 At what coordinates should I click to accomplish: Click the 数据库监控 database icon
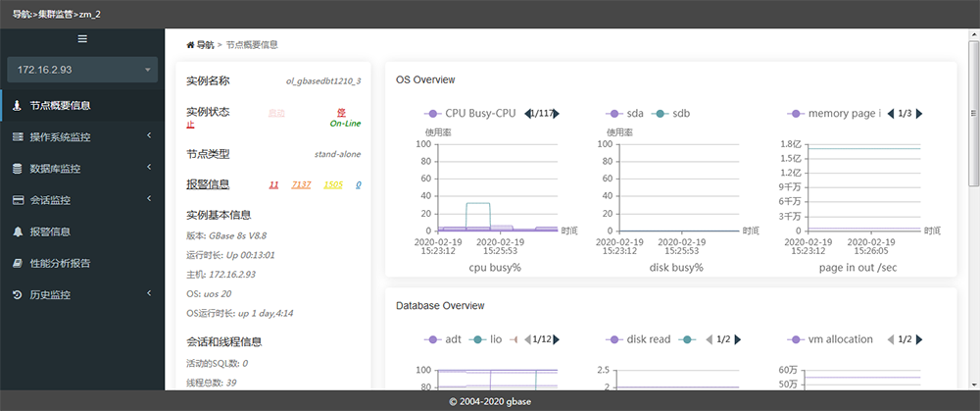(18, 169)
